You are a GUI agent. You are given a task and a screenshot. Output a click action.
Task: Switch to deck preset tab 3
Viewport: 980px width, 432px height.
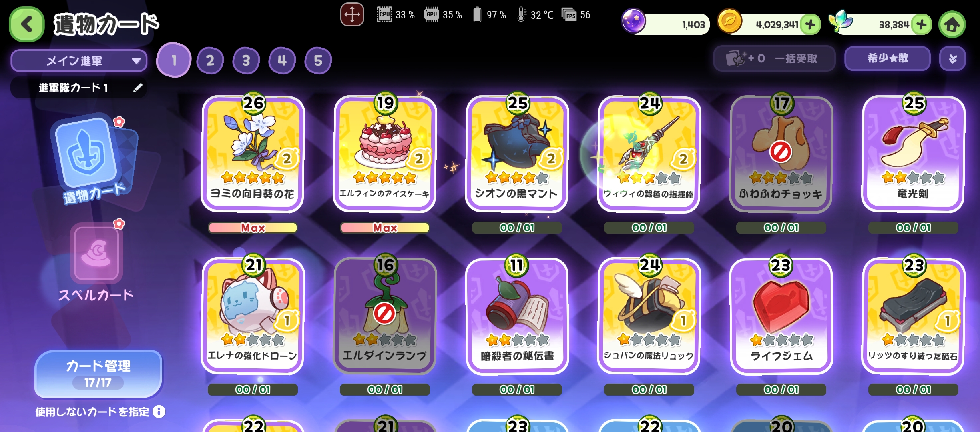246,61
